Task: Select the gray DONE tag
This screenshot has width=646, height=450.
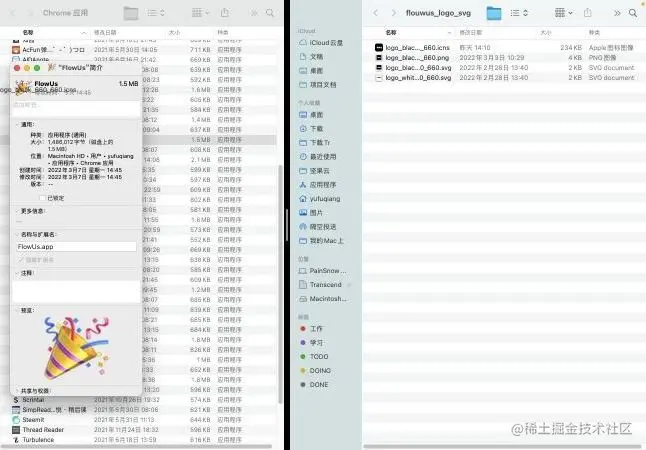Action: [314, 385]
